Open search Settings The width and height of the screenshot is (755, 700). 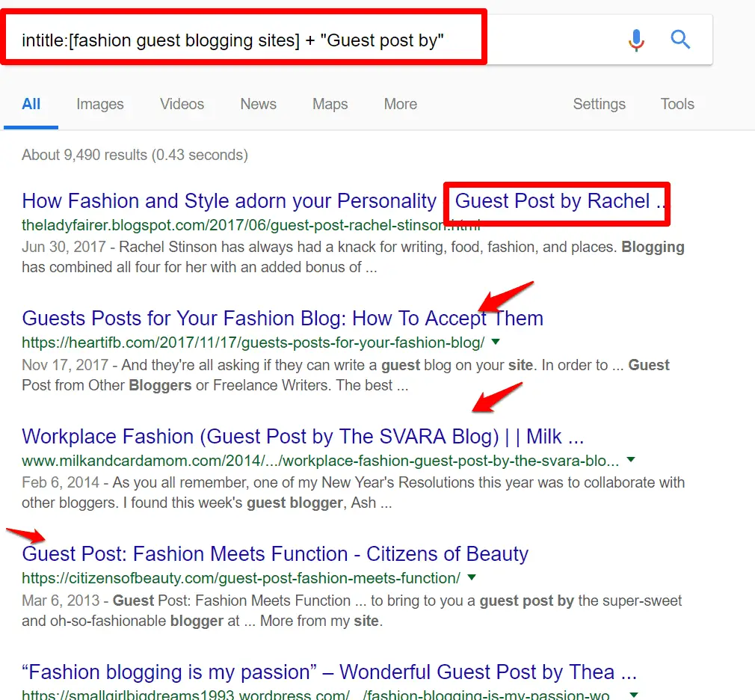pos(600,104)
